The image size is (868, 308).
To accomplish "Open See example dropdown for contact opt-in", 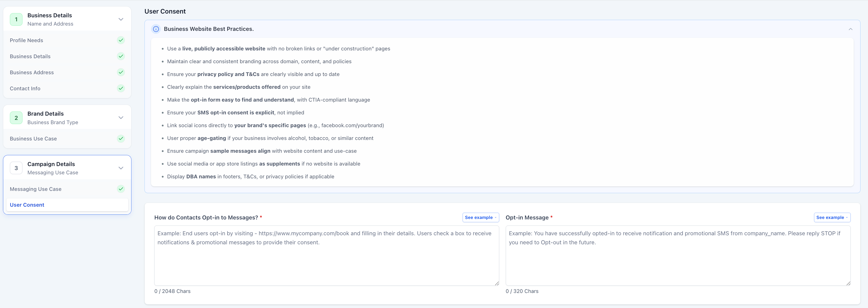I will 480,217.
